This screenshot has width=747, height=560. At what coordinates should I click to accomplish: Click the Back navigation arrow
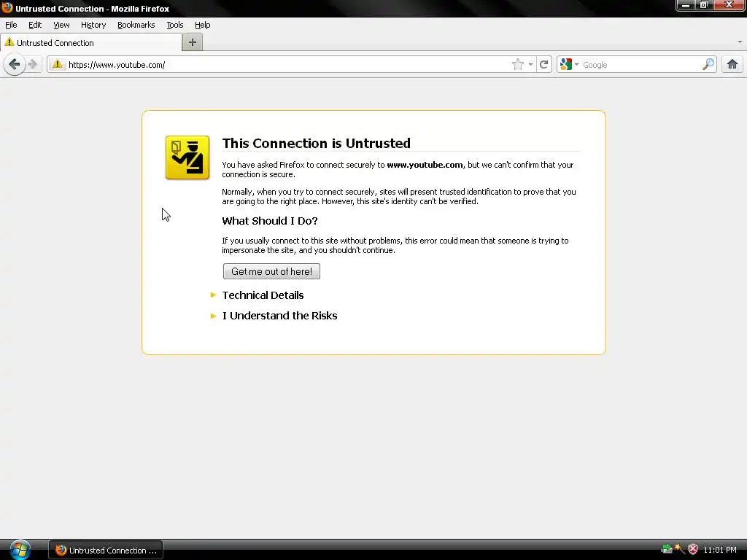(x=15, y=64)
